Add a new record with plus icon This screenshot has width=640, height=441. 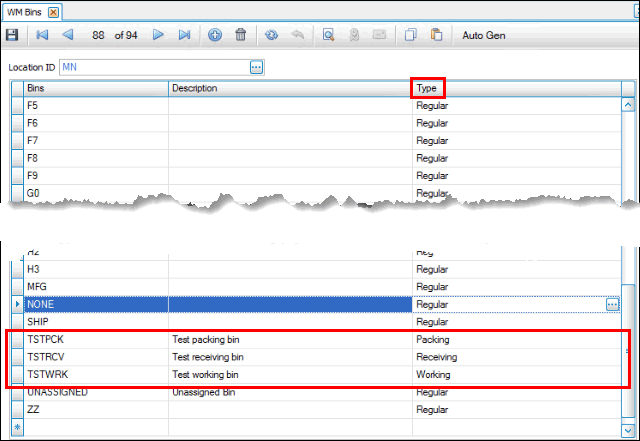[215, 35]
